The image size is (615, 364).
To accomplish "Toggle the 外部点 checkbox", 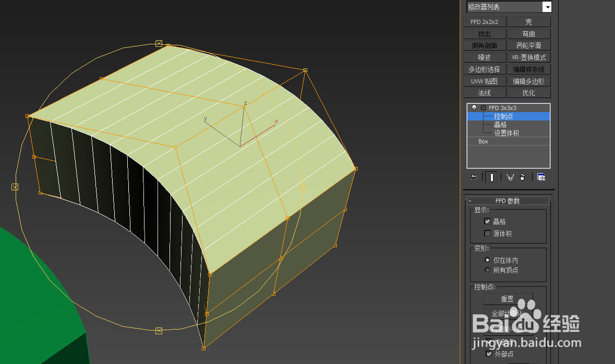I will click(x=489, y=354).
